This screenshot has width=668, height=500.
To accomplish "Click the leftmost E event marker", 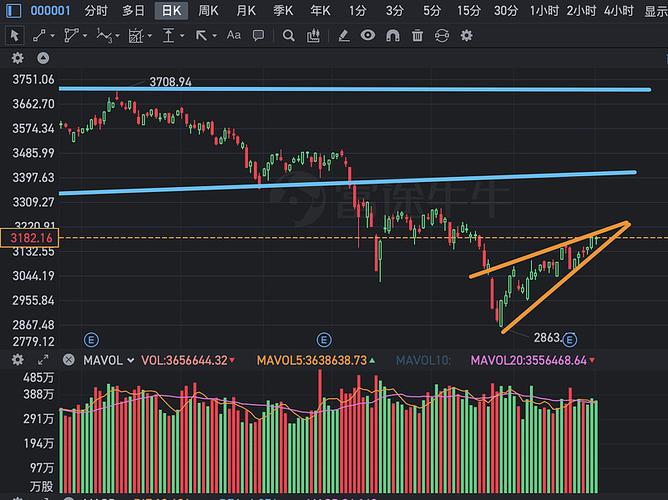I will pos(91,340).
